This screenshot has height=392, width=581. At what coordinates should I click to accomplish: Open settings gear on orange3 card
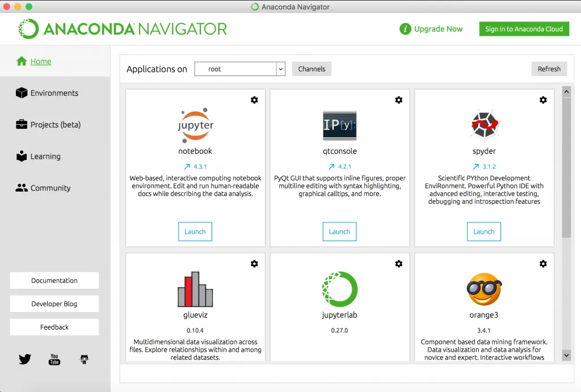(x=543, y=264)
